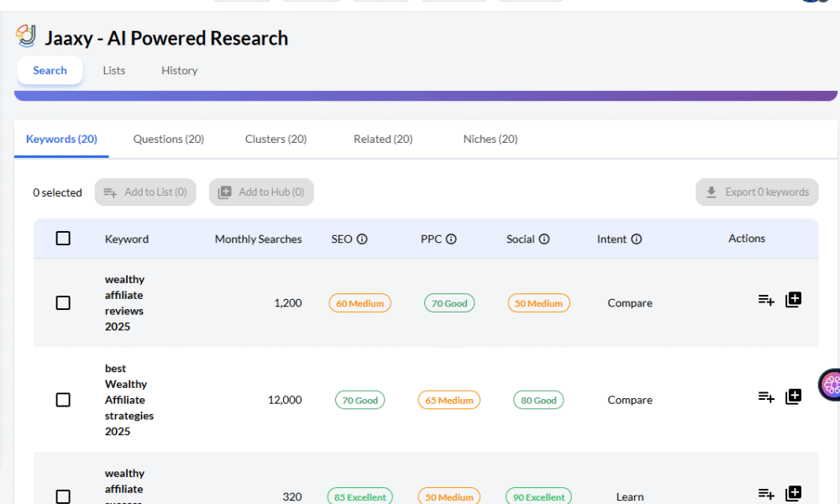Click the Jaaxy logo icon
The image size is (840, 504).
26,36
